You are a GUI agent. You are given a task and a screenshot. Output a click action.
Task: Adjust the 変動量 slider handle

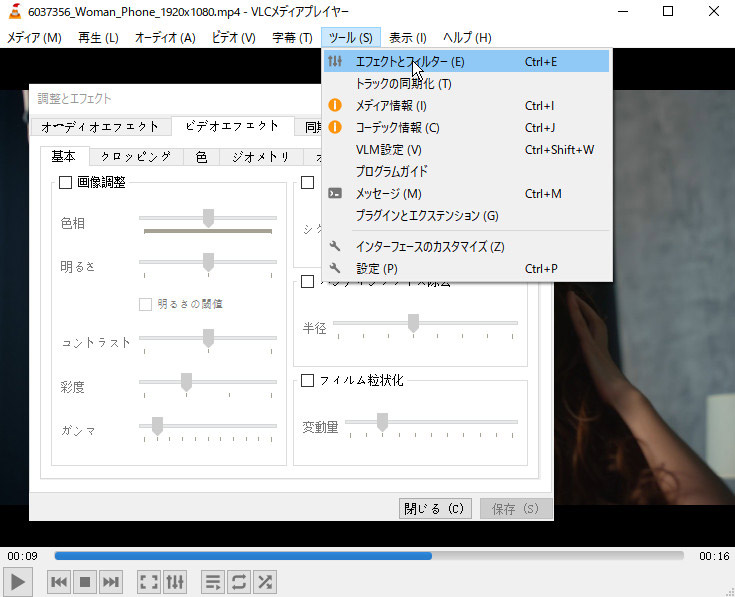click(382, 422)
